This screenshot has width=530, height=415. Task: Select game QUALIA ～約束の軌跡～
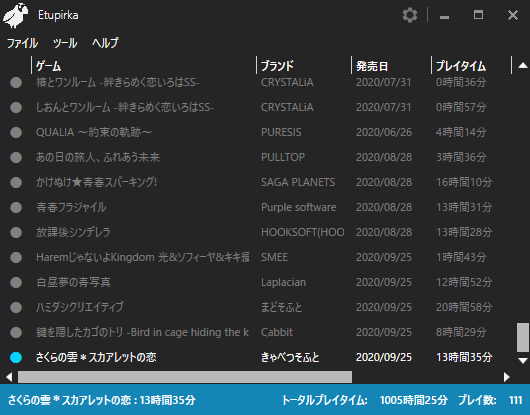tap(94, 132)
